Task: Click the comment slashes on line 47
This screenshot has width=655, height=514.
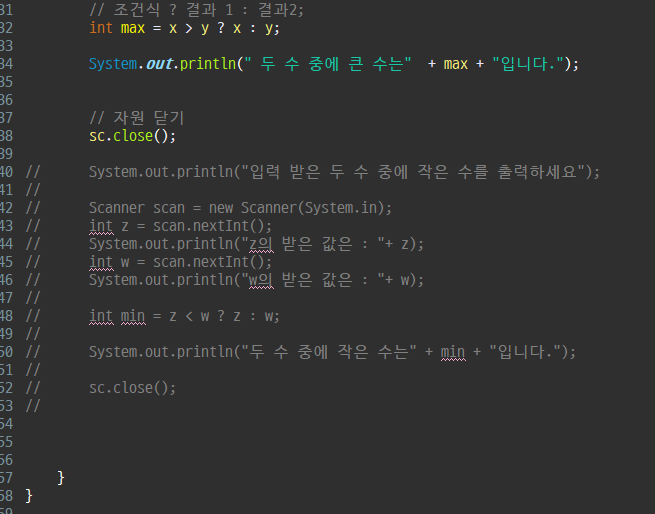Action: [33, 298]
